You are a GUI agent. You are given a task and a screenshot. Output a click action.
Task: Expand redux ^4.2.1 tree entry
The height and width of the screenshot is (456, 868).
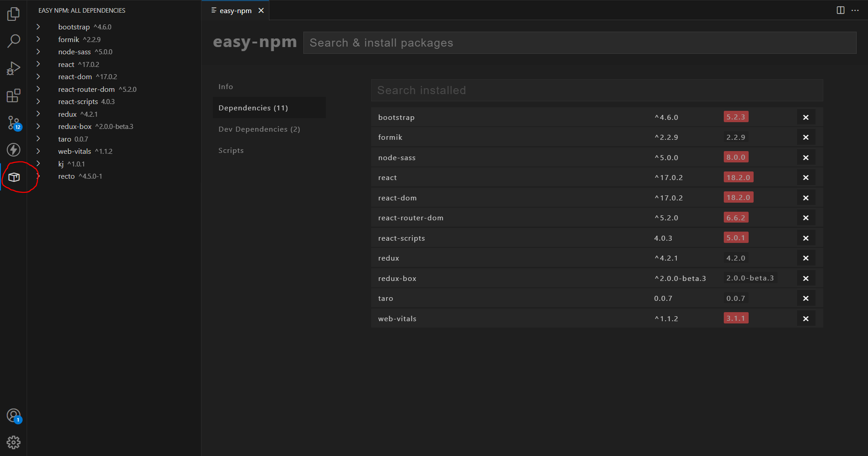38,114
